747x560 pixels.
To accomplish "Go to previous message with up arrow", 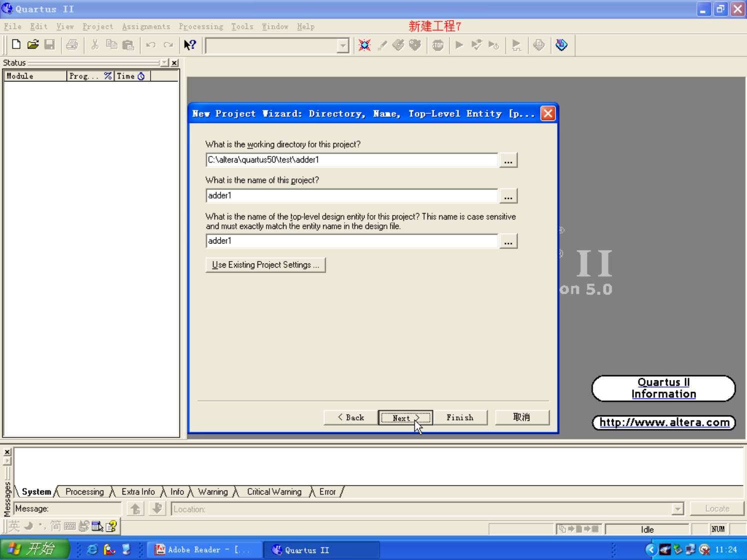I will click(135, 509).
